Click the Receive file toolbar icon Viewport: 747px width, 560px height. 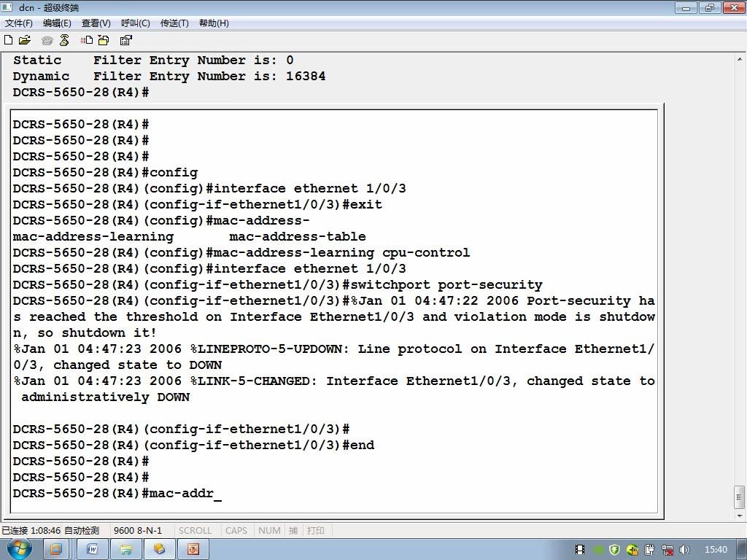(x=104, y=41)
